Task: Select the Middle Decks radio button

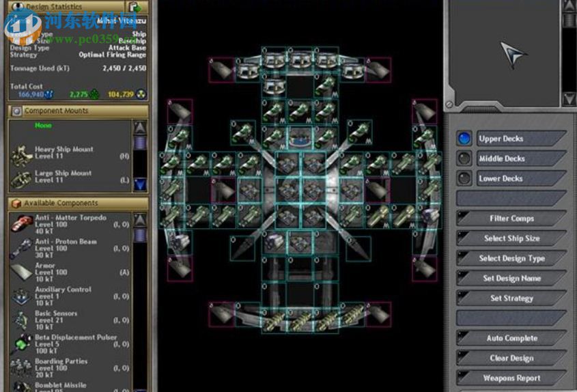Action: pyautogui.click(x=464, y=158)
